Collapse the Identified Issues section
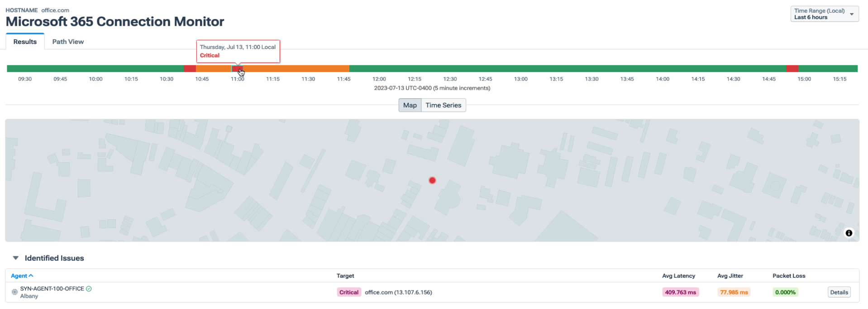 (15, 258)
